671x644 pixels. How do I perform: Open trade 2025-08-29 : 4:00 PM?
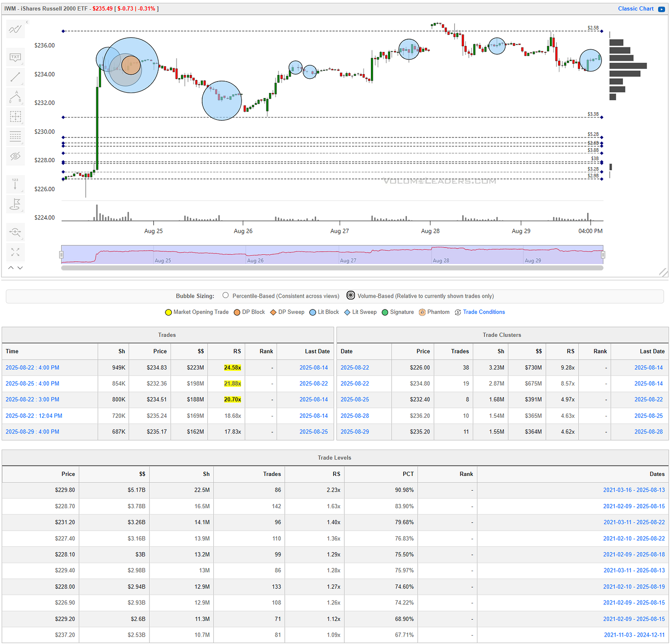click(32, 432)
